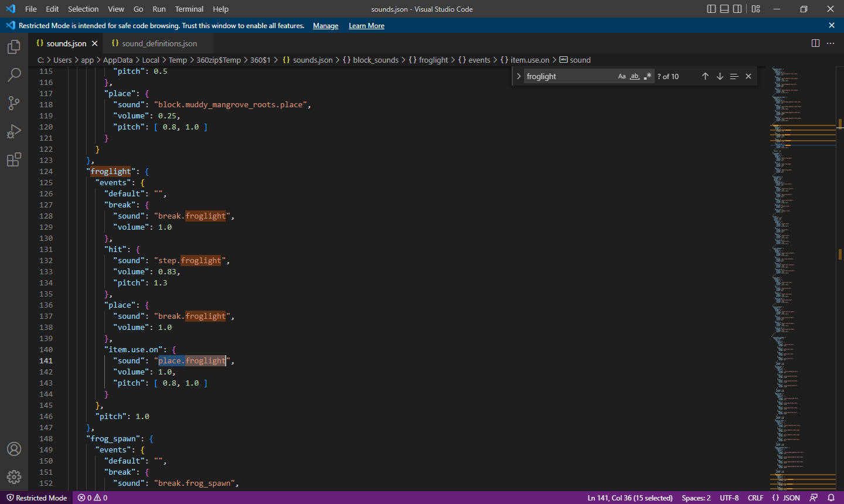Image resolution: width=844 pixels, height=504 pixels.
Task: Open the Explorer view in activity bar
Action: [x=14, y=47]
